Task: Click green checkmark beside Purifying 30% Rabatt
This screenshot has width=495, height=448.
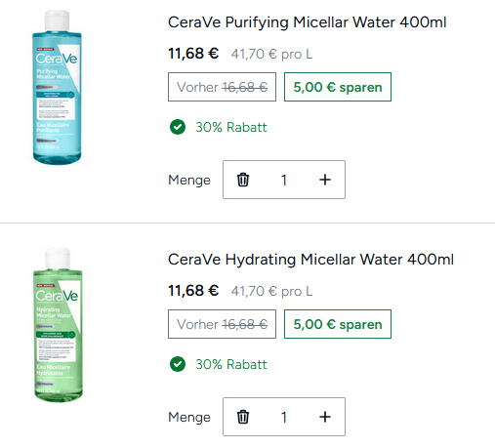Action: [178, 127]
